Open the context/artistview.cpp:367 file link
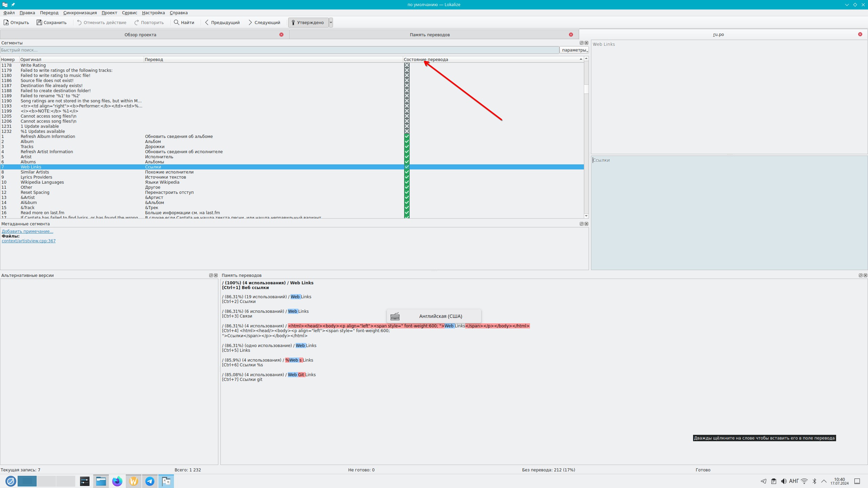The height and width of the screenshot is (488, 868). tap(28, 241)
